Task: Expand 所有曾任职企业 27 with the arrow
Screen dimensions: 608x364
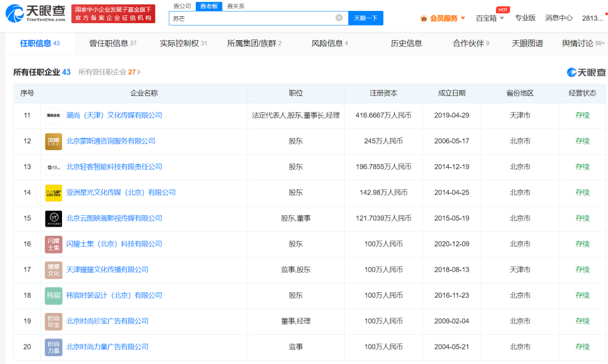Action: coord(139,72)
